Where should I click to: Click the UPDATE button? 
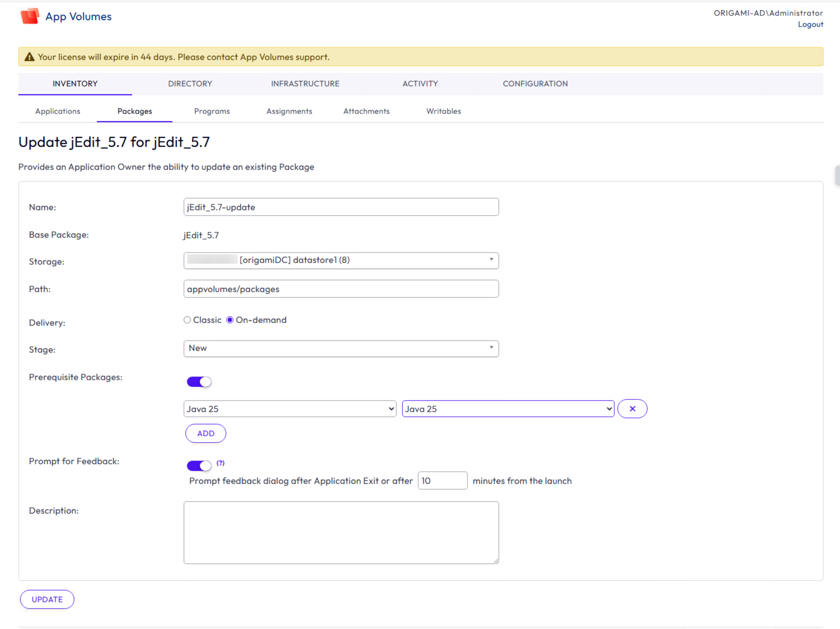[x=47, y=599]
